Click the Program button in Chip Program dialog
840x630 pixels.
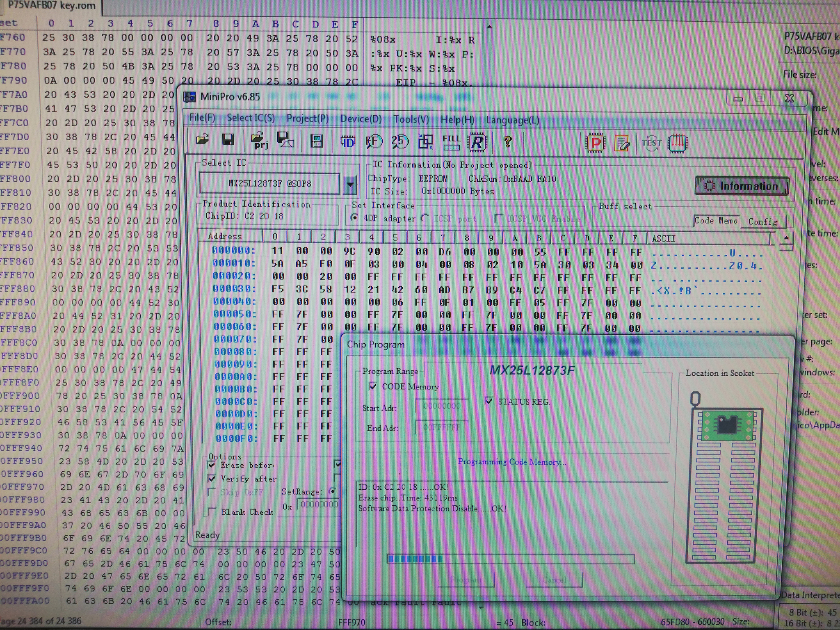[x=466, y=580]
